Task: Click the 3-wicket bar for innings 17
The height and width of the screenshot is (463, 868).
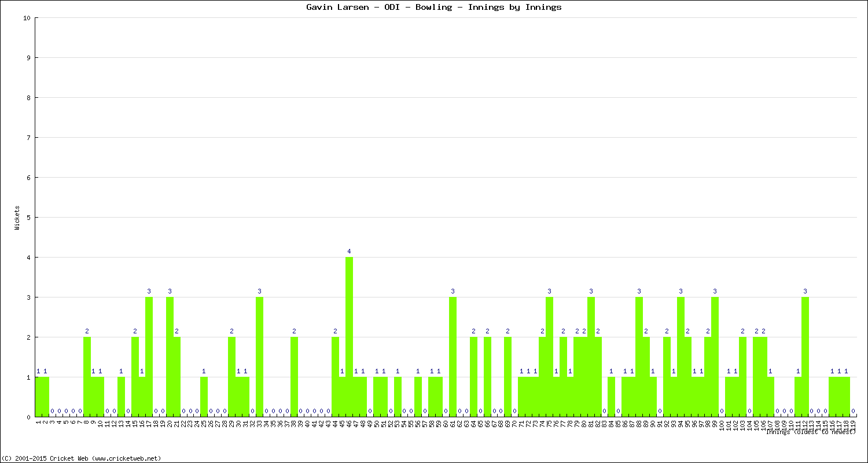Action: pos(149,357)
